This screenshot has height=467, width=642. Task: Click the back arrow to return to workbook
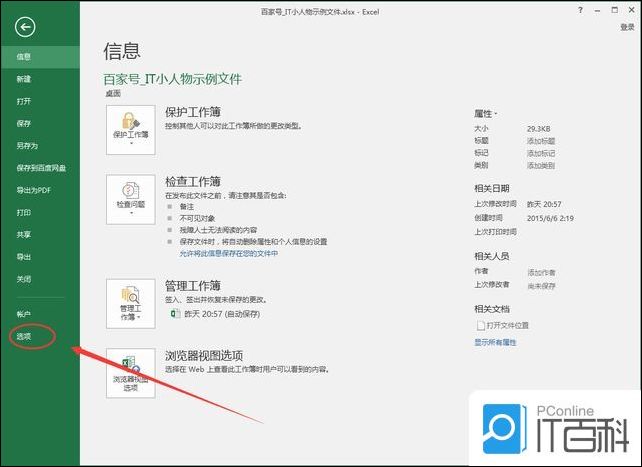pyautogui.click(x=25, y=27)
